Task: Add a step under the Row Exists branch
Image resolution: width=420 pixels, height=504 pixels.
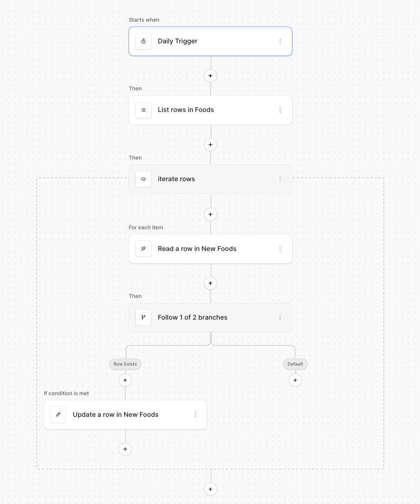Action: [125, 380]
